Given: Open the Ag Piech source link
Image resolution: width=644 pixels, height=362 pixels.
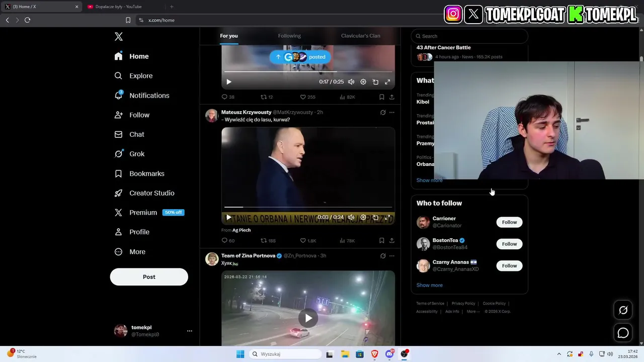Looking at the screenshot, I should click(242, 230).
